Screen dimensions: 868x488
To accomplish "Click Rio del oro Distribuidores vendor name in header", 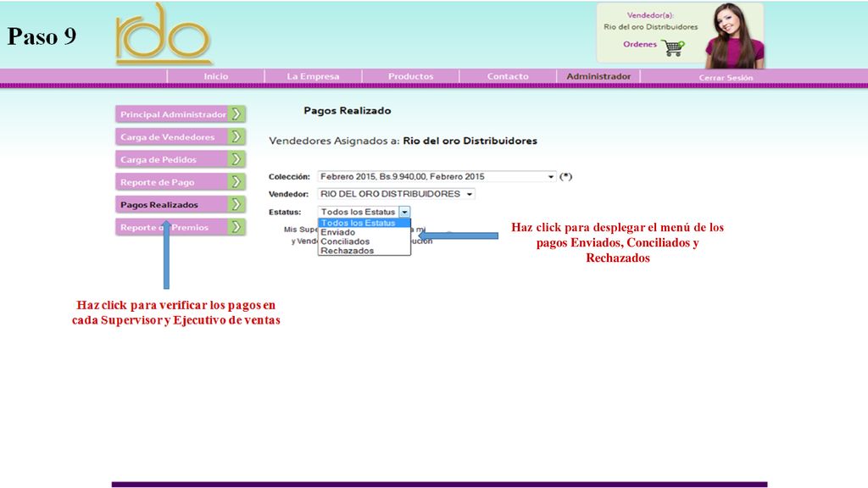I will (650, 26).
